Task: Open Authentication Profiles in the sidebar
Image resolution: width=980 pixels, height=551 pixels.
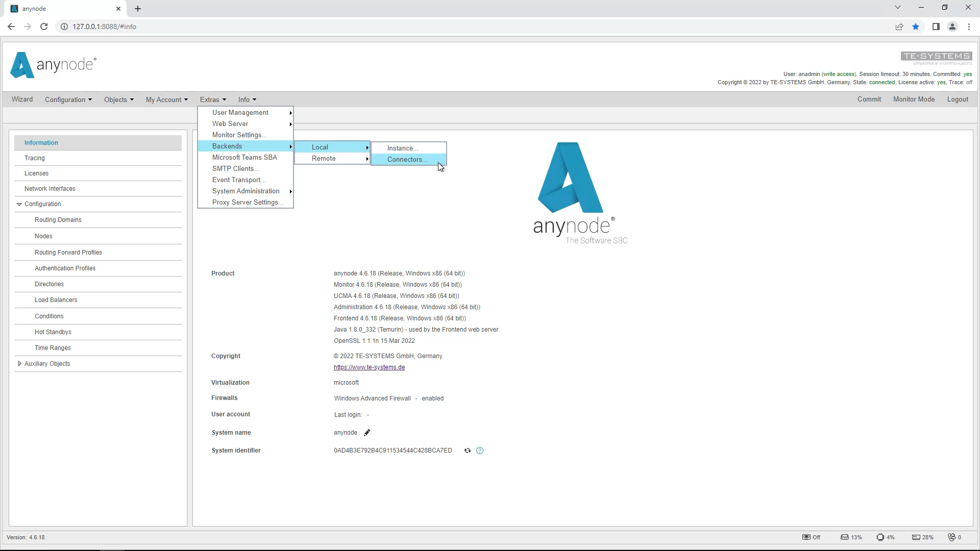Action: pos(98,268)
